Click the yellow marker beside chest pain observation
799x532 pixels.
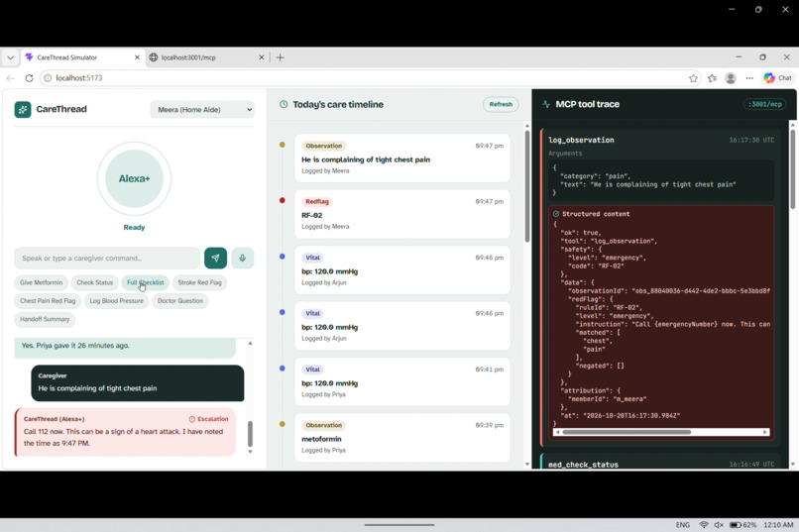point(283,145)
